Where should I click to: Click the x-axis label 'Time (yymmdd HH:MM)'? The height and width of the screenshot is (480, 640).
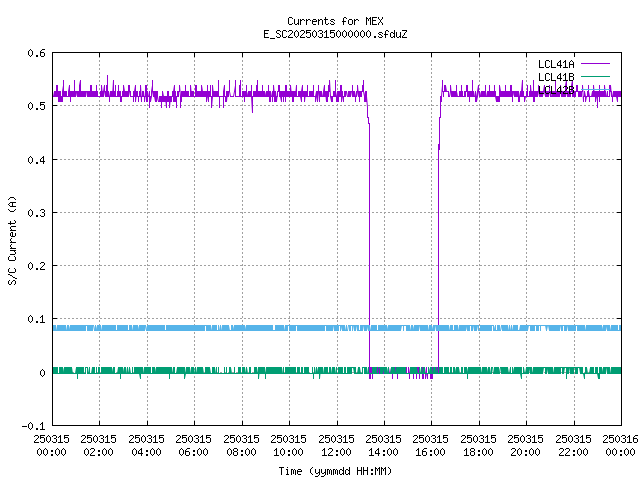(x=335, y=471)
